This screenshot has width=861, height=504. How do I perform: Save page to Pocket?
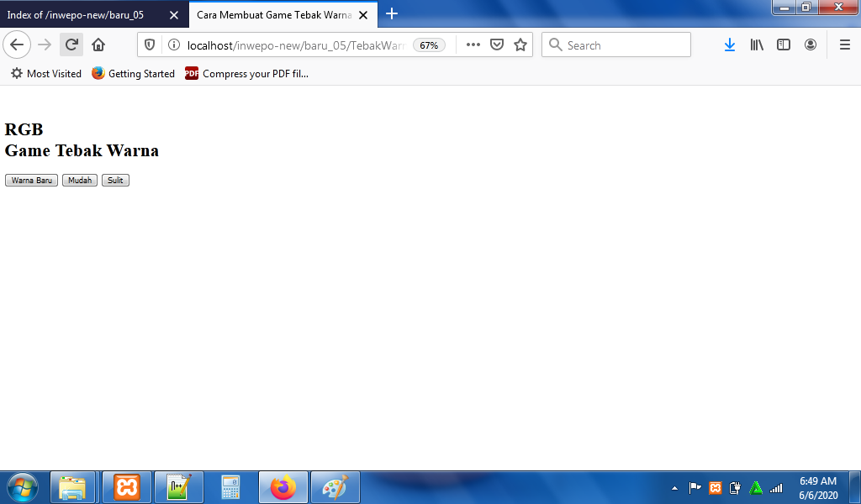pyautogui.click(x=497, y=45)
